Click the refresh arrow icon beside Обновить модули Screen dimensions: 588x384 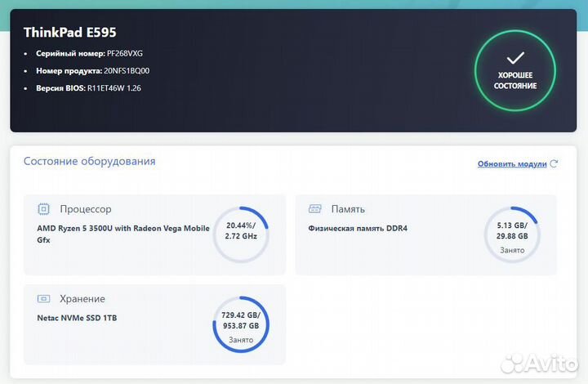(x=555, y=163)
